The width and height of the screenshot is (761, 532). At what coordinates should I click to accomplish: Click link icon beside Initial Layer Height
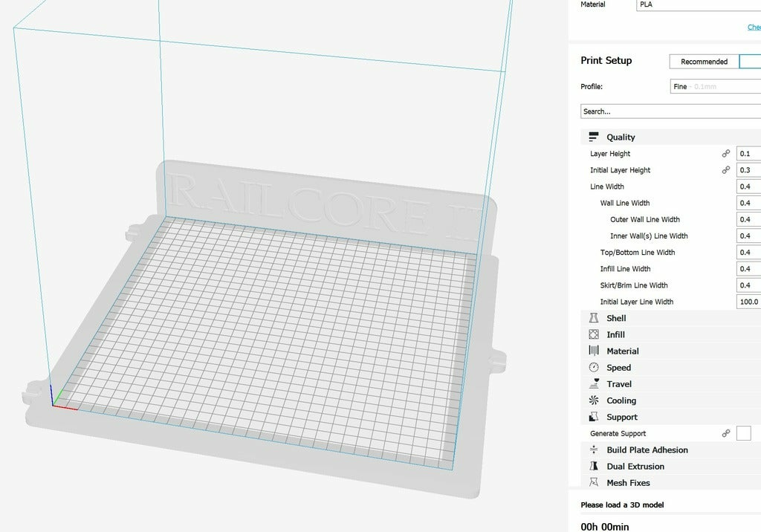(x=725, y=170)
